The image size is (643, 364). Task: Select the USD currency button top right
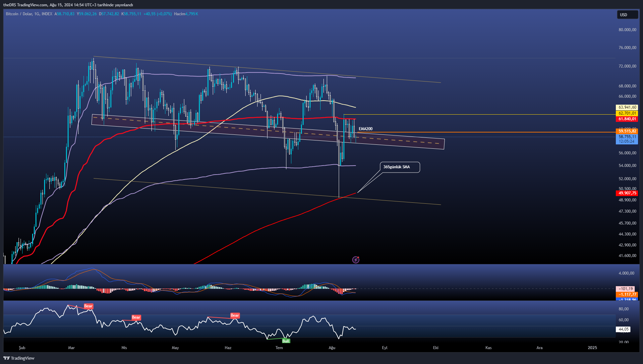(x=627, y=15)
